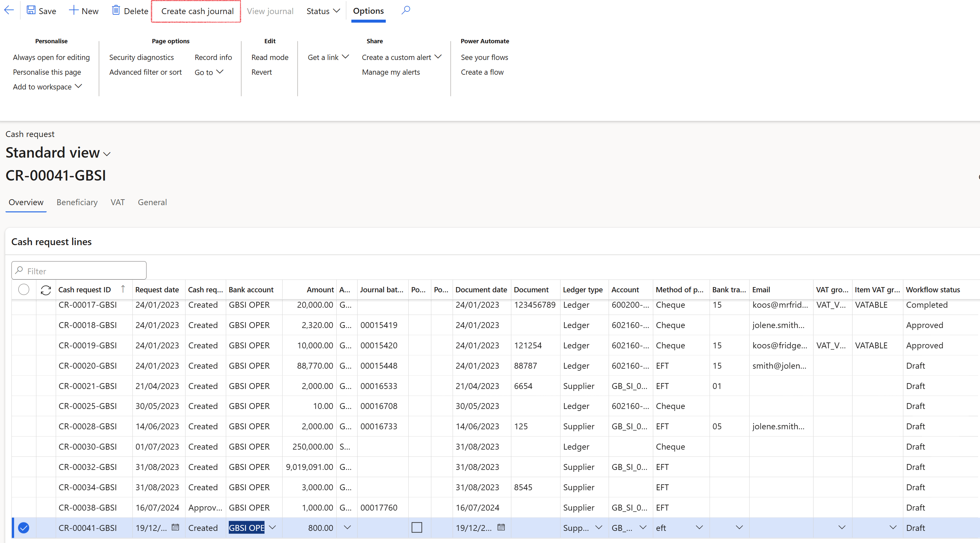Click Personalise this page
The width and height of the screenshot is (980, 543).
click(x=47, y=72)
